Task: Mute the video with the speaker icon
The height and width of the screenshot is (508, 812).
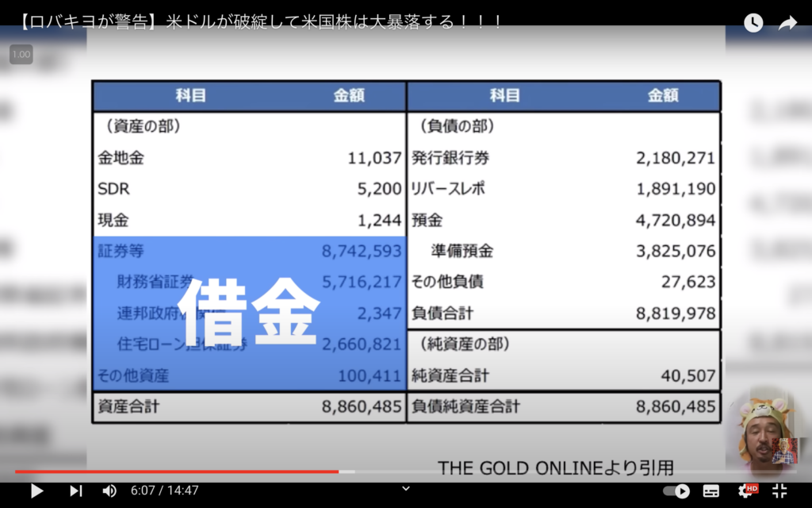Action: (x=109, y=491)
